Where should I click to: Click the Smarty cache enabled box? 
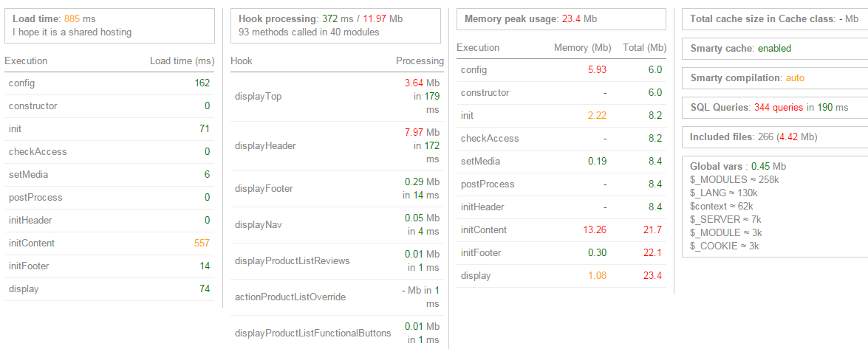[x=774, y=49]
